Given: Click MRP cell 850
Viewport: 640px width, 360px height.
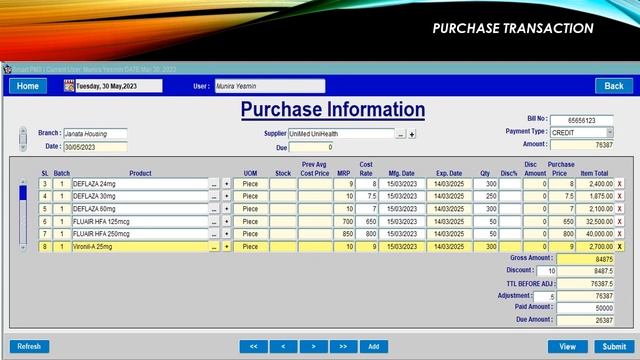Looking at the screenshot, I should pyautogui.click(x=344, y=234).
